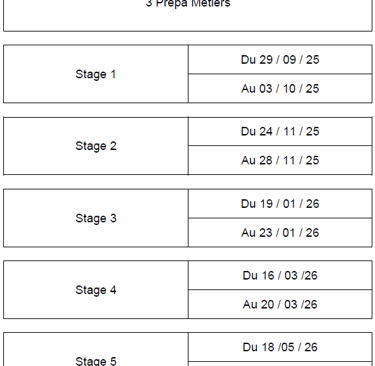Click the word 'Stage' in Stage 2 cell
The width and height of the screenshot is (375, 366).
click(91, 146)
